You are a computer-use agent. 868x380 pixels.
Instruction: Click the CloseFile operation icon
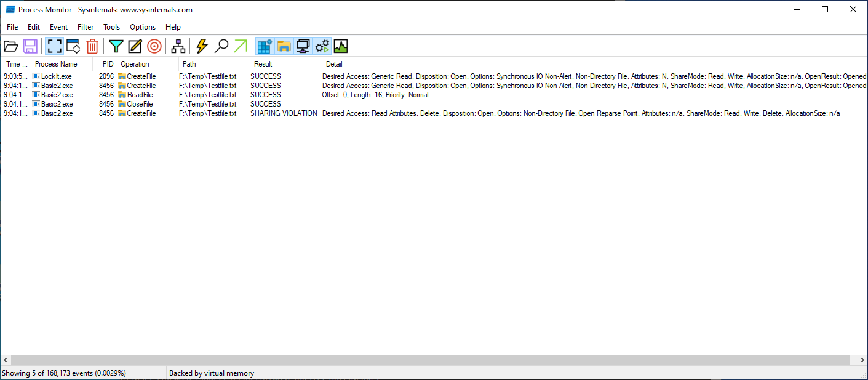pos(122,104)
